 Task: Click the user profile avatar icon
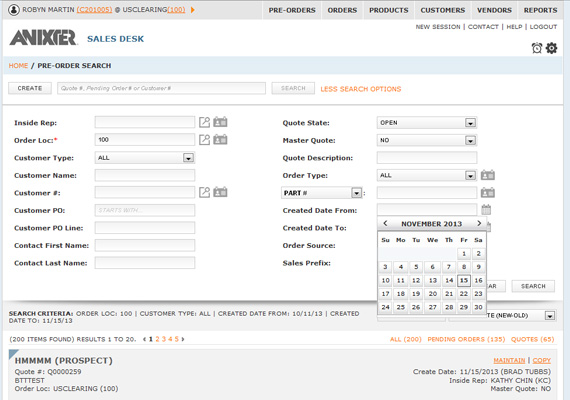pos(14,10)
